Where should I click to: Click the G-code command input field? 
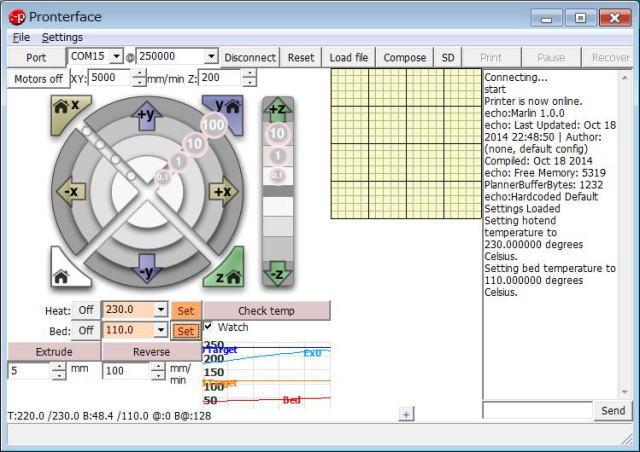538,410
